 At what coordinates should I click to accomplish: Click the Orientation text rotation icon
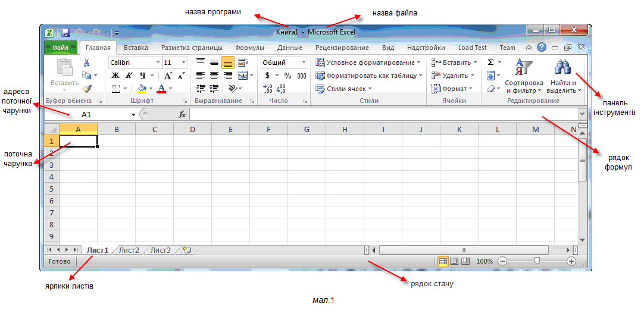point(233,88)
